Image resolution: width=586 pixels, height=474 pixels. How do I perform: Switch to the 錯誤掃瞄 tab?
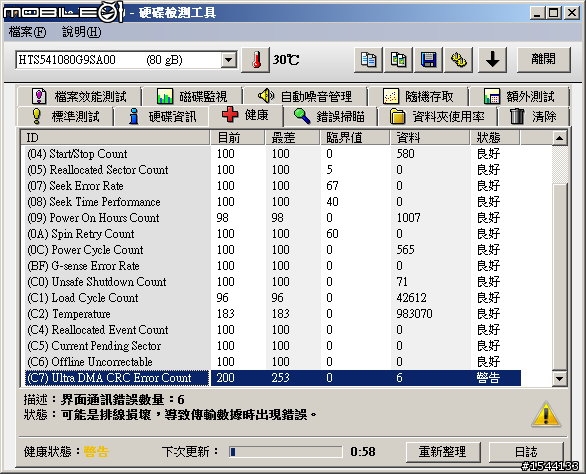click(330, 116)
